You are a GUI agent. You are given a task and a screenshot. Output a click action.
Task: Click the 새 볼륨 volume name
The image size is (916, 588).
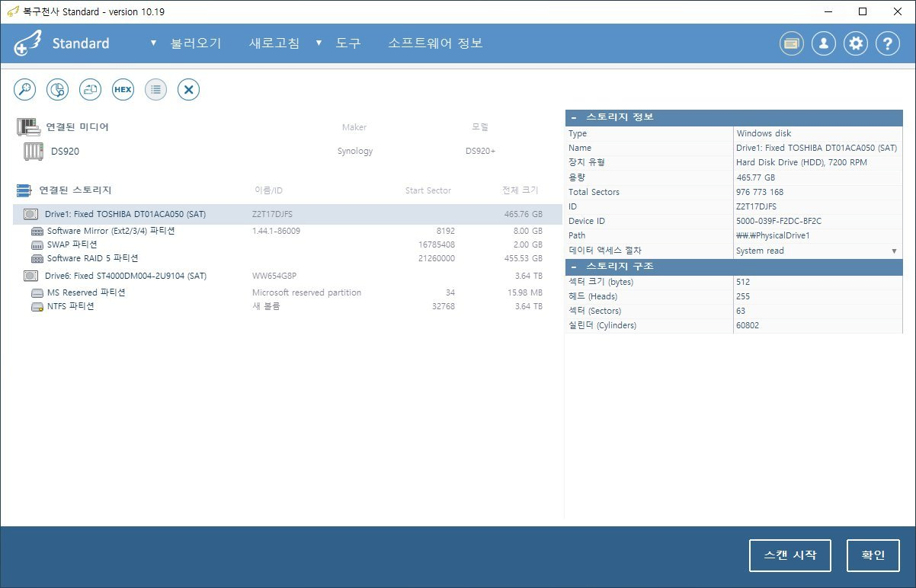pos(266,307)
